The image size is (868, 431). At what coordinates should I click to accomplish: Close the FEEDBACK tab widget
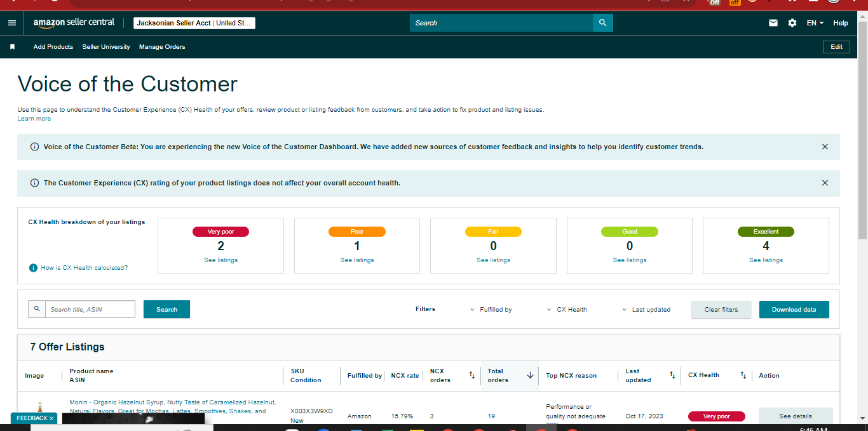click(x=51, y=418)
